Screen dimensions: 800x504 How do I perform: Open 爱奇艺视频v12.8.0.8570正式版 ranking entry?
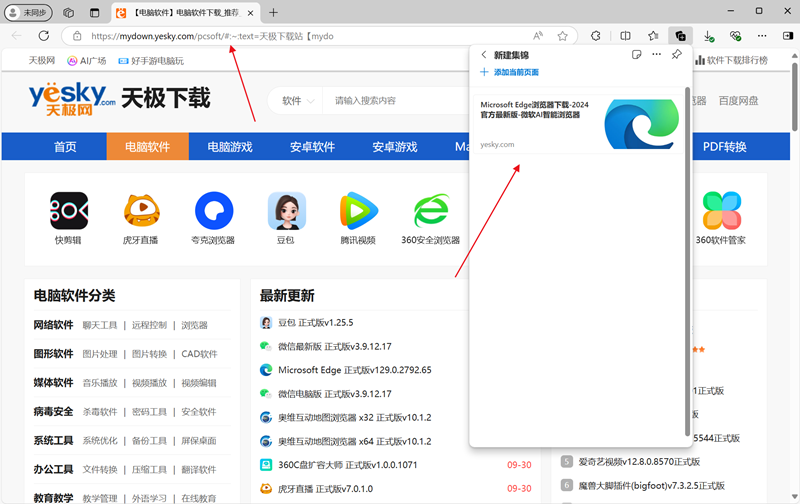tap(639, 462)
